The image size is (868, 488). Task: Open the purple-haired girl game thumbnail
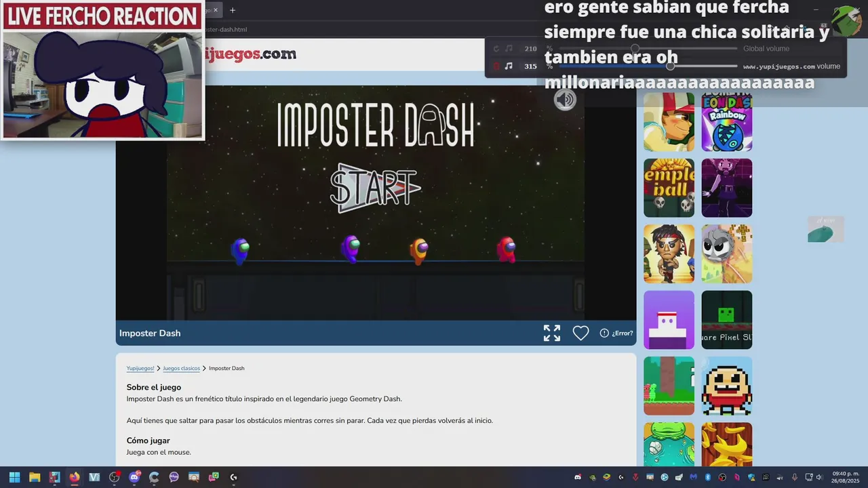pyautogui.click(x=727, y=188)
